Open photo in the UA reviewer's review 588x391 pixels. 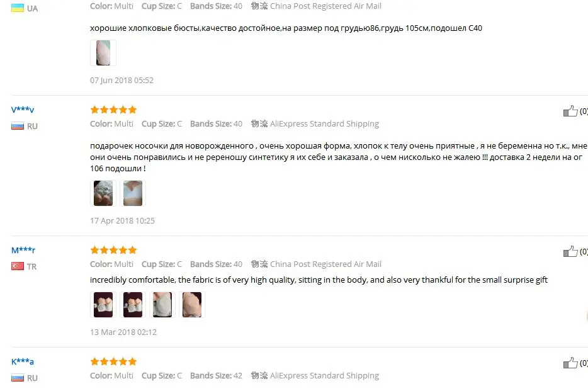pos(103,53)
